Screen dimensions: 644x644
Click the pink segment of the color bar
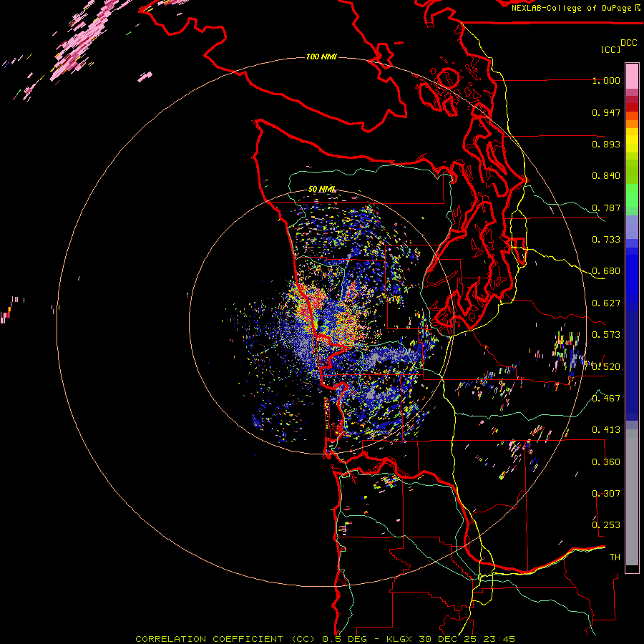[x=632, y=76]
